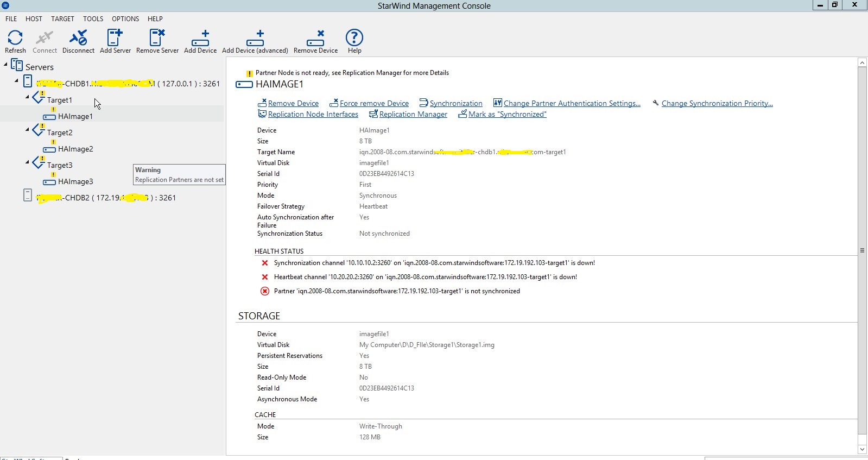Click the Target3 icon in tree
868x460 pixels.
point(39,163)
